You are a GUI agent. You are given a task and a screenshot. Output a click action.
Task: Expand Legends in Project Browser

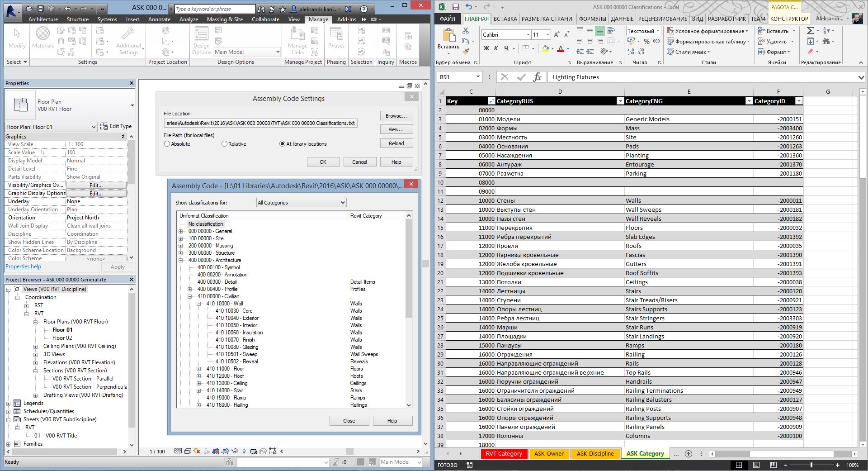click(8, 403)
